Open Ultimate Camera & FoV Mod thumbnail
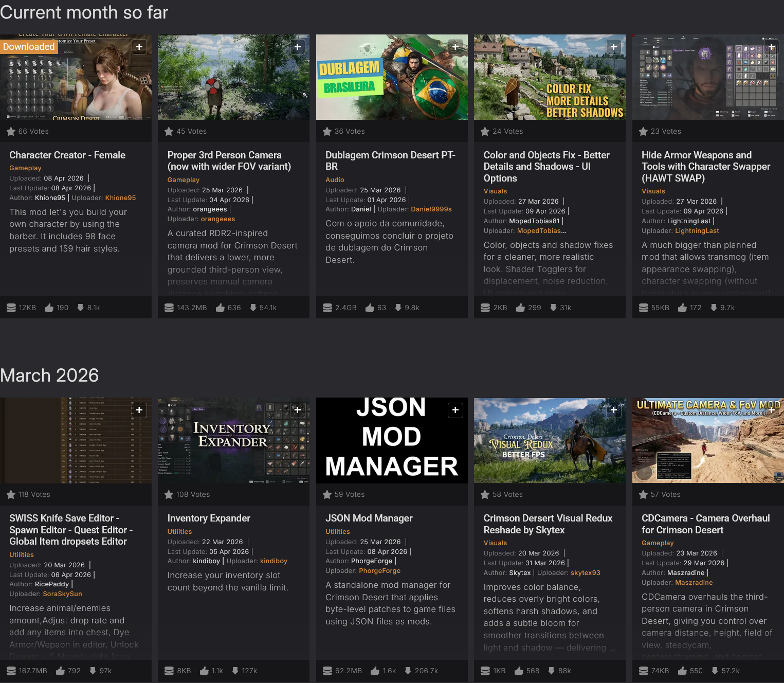This screenshot has height=683, width=784. (x=708, y=440)
